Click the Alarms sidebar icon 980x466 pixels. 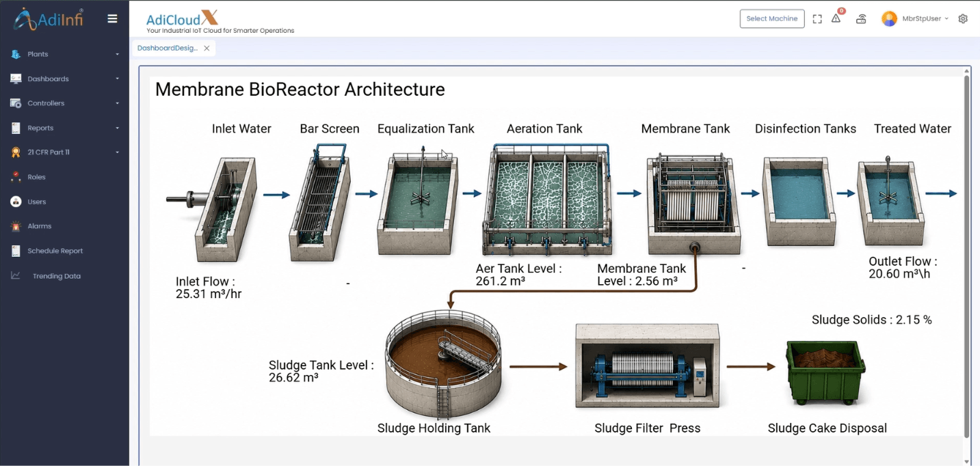click(16, 226)
